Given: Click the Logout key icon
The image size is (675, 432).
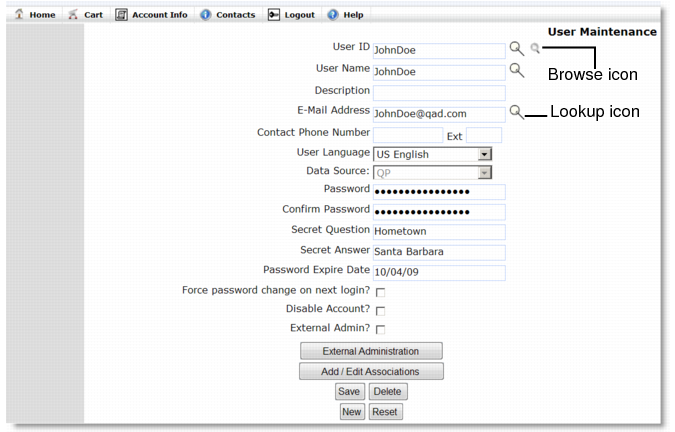Looking at the screenshot, I should (x=274, y=15).
